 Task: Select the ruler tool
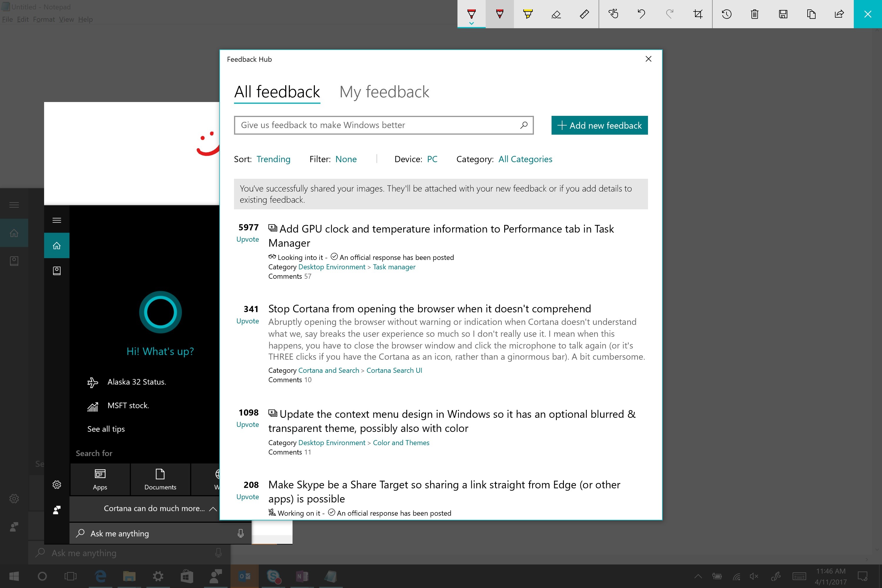coord(584,14)
